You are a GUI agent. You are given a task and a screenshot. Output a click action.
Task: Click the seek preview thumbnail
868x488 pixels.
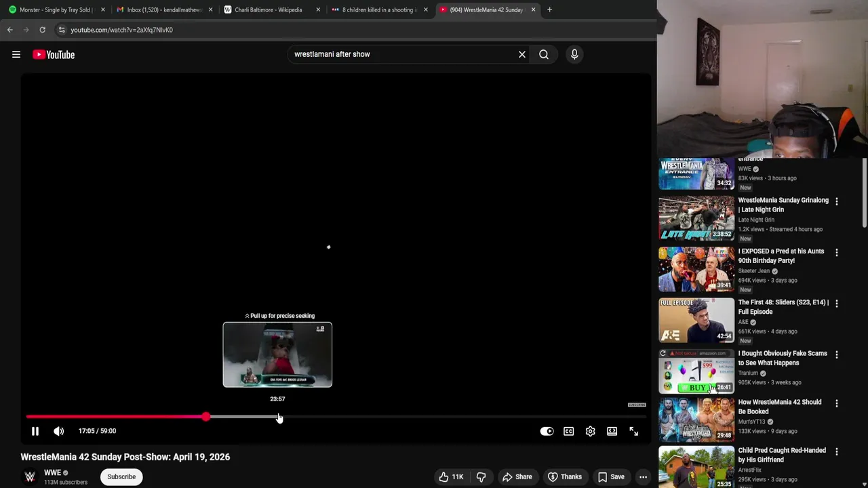[277, 354]
